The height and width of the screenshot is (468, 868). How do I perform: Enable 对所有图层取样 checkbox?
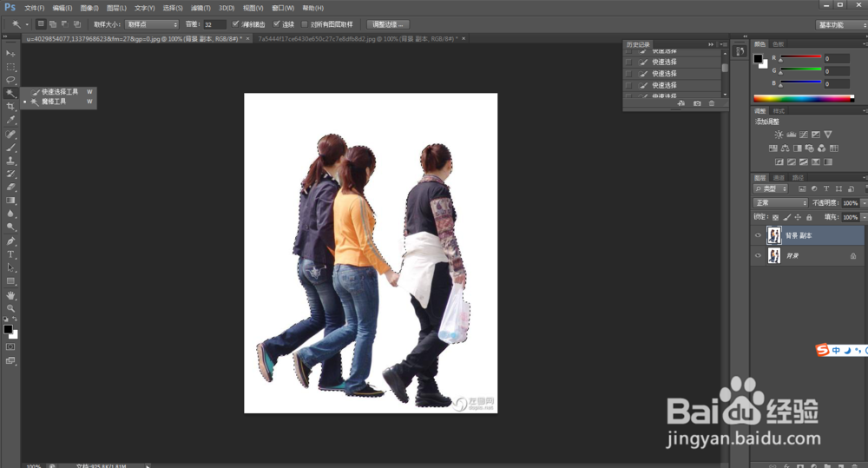pos(304,24)
